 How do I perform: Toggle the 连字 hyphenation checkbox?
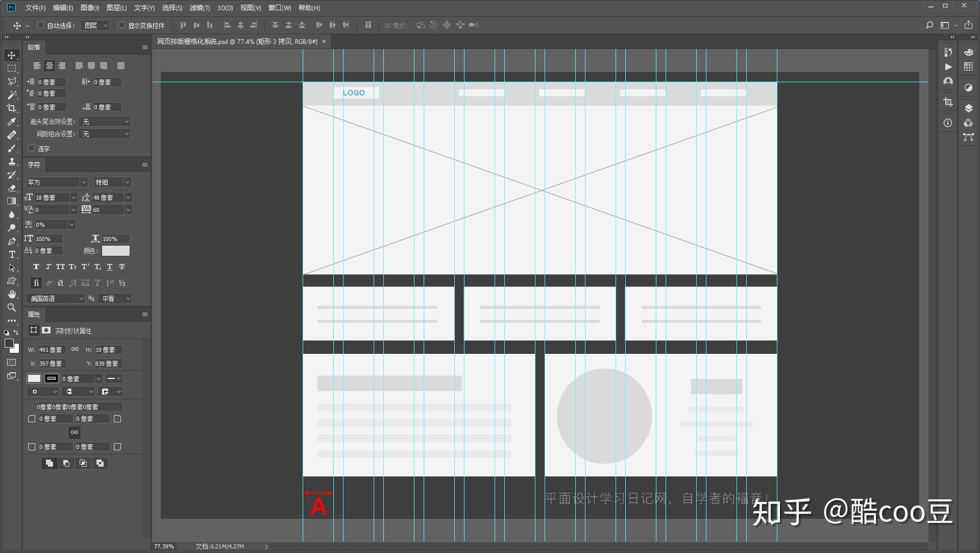[32, 148]
